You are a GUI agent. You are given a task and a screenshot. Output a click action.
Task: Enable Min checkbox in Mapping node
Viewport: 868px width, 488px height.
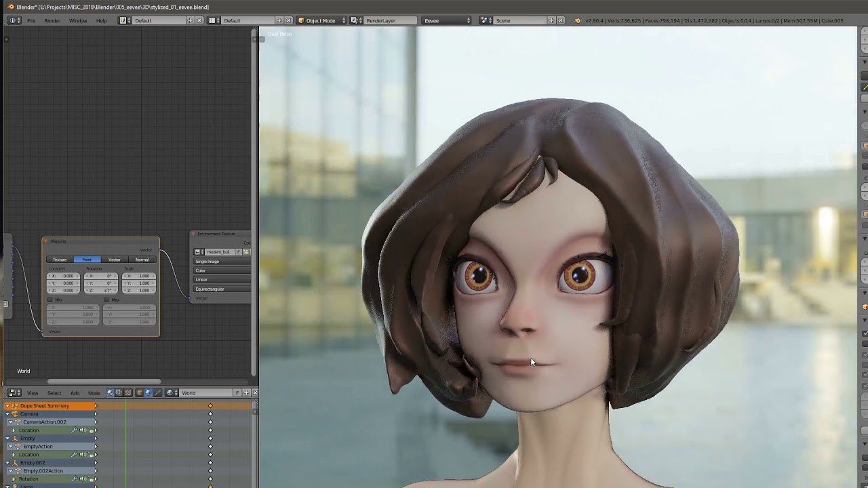tap(50, 300)
